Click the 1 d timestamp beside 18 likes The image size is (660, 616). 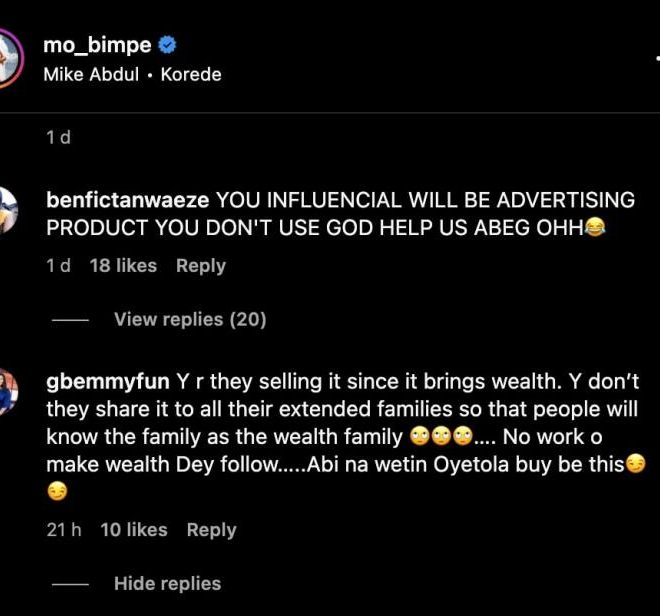(59, 266)
